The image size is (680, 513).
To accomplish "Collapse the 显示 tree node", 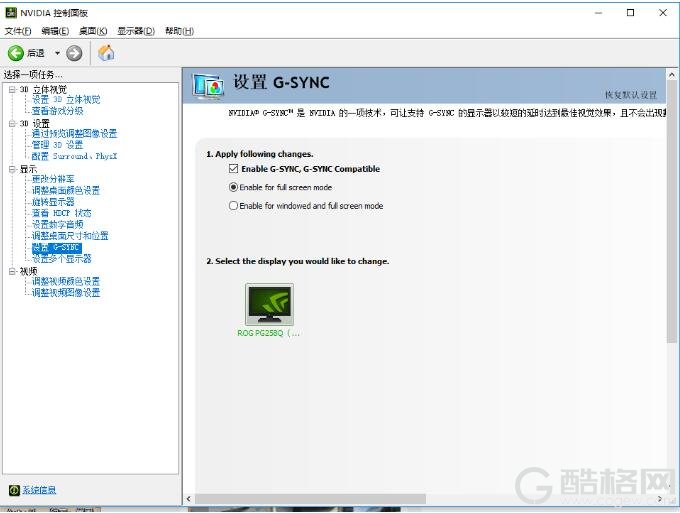I will coord(12,169).
